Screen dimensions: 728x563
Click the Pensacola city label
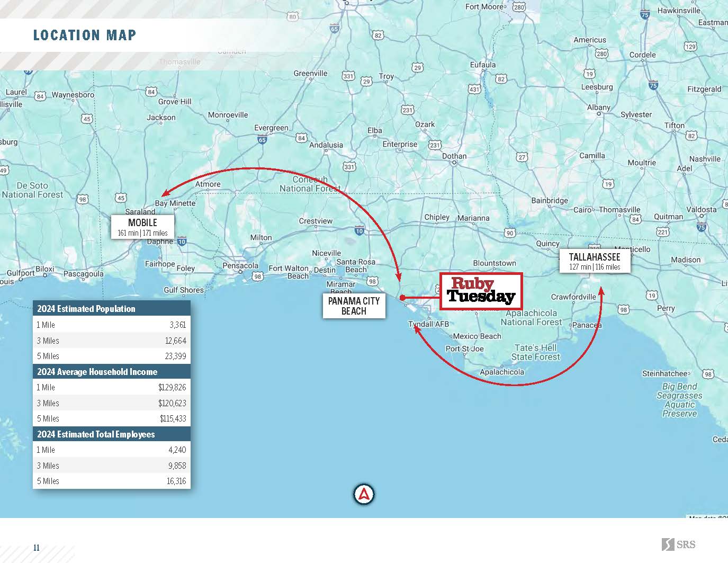click(240, 265)
